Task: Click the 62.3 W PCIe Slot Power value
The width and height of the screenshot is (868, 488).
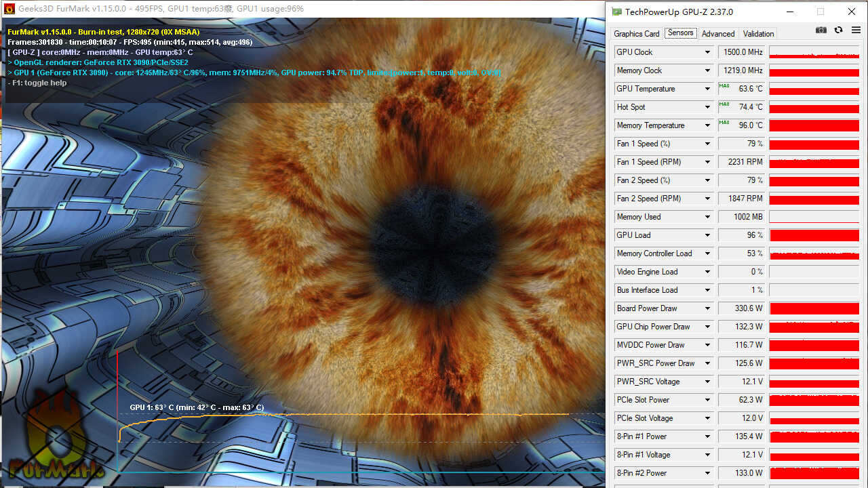Action: [742, 400]
